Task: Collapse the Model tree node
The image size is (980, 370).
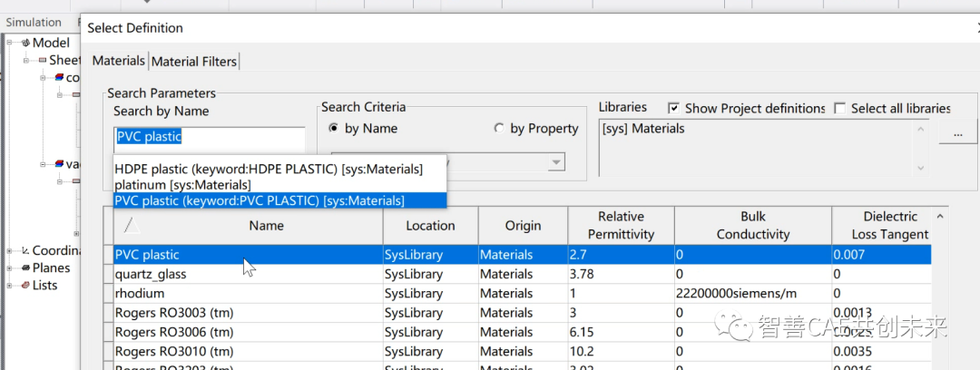Action: [x=10, y=44]
